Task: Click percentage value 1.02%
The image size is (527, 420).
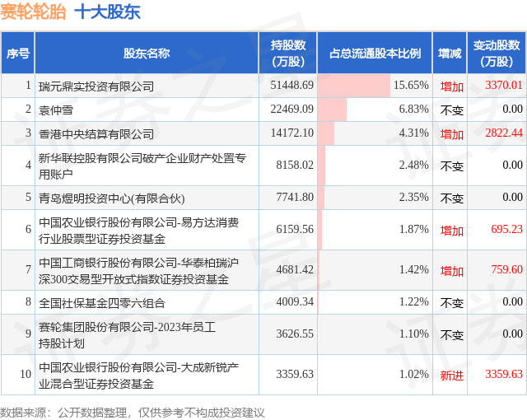Action: [413, 374]
